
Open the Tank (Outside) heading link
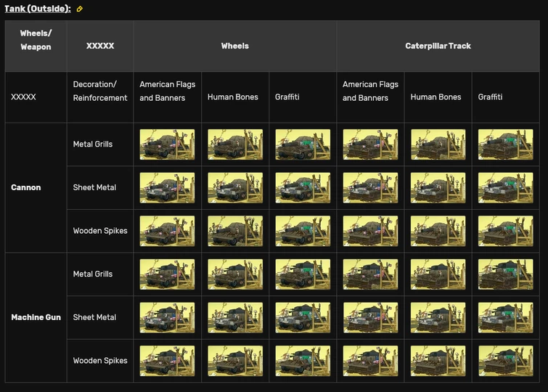click(38, 9)
